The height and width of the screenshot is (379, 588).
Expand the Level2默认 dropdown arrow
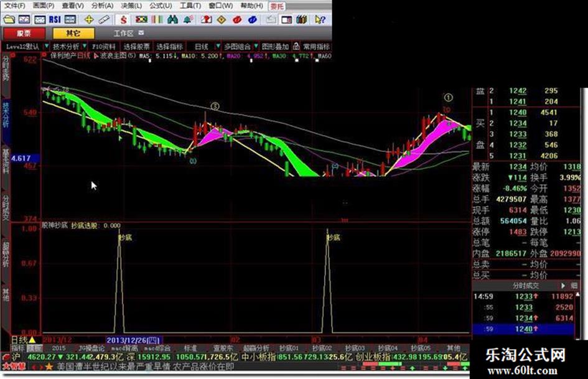coord(47,46)
